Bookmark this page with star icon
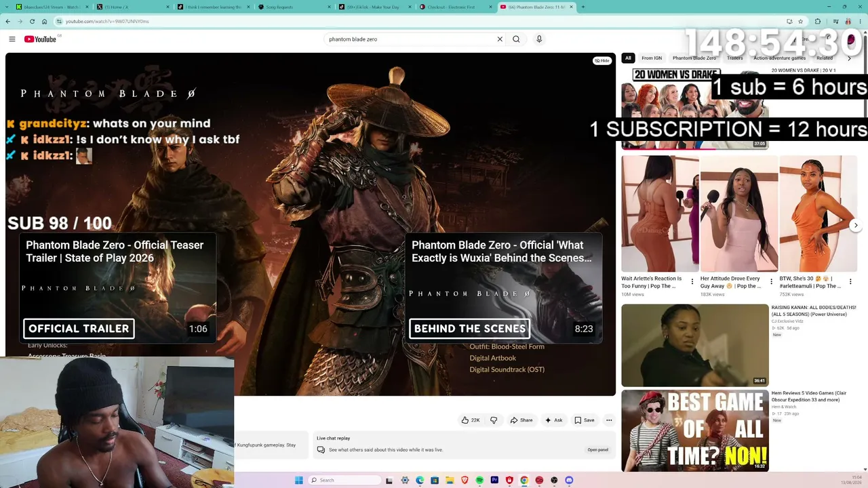 click(800, 21)
